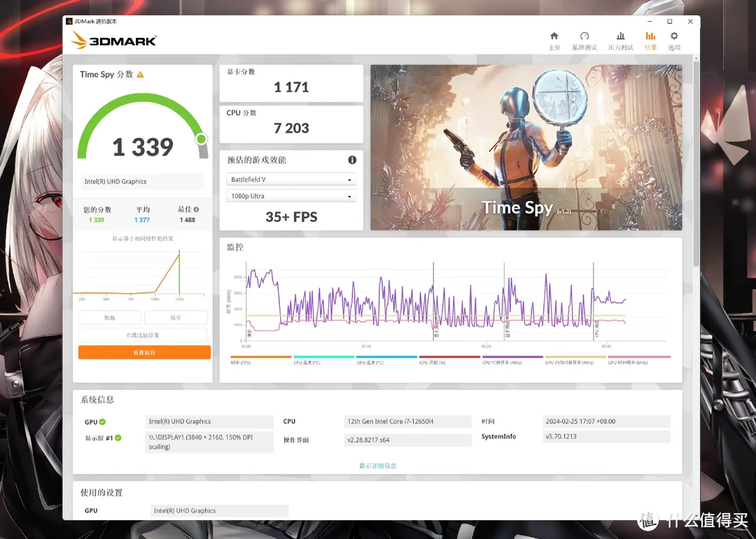Click GPU field in 系统信息 section
Image resolution: width=756 pixels, height=539 pixels.
209,421
